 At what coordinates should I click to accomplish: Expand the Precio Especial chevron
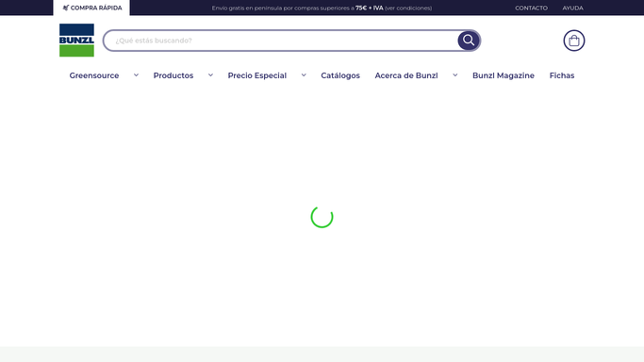[x=304, y=75]
